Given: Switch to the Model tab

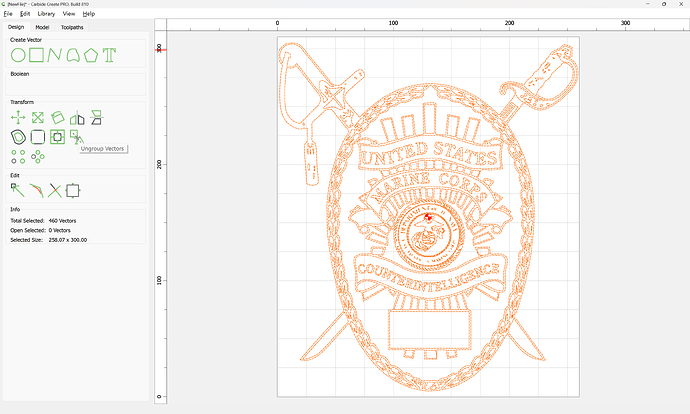Looking at the screenshot, I should (42, 27).
